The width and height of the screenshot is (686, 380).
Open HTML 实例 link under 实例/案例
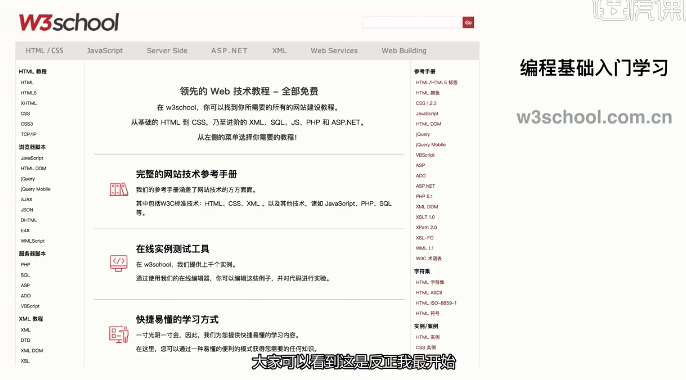click(x=428, y=337)
